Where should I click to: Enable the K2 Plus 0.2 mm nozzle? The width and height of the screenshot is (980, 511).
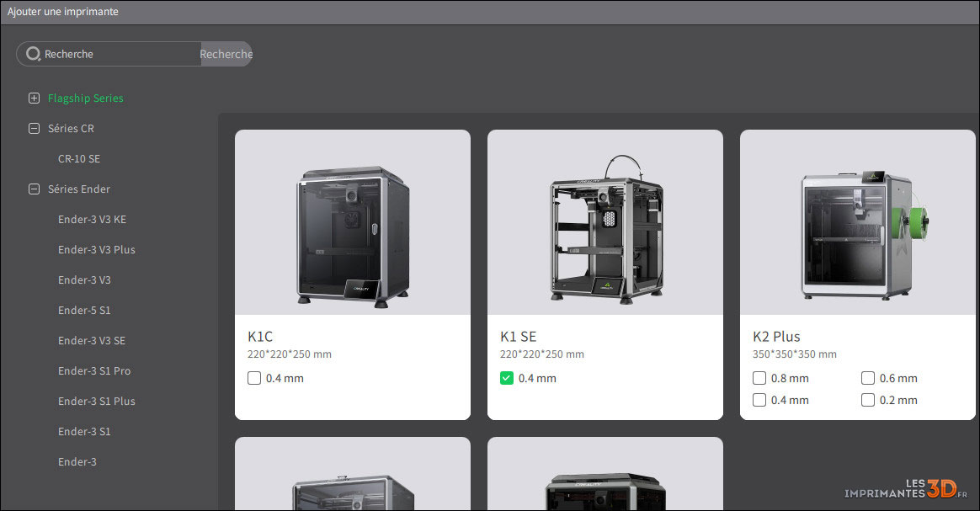[x=868, y=400]
